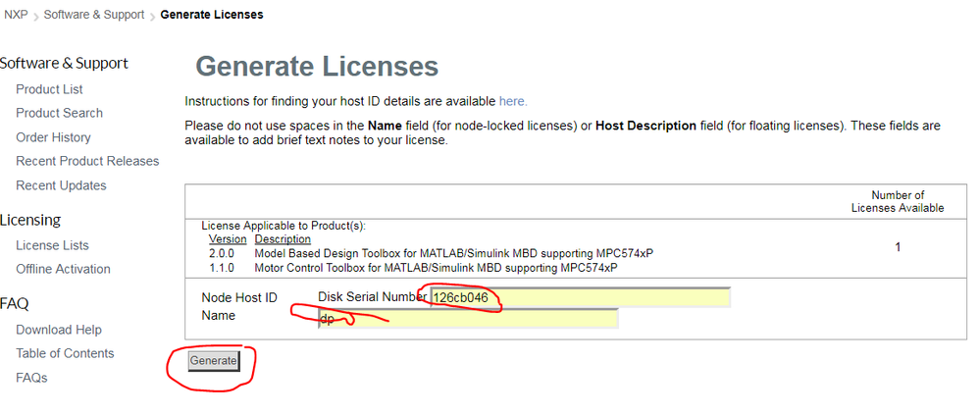The width and height of the screenshot is (980, 415).
Task: Click the Licensing sidebar heading
Action: click(x=30, y=220)
